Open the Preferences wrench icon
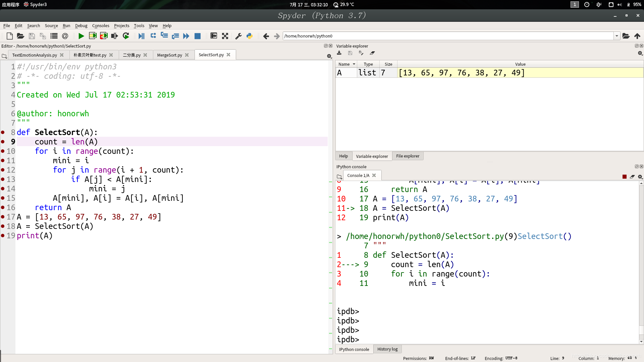Image resolution: width=644 pixels, height=362 pixels. pos(238,36)
